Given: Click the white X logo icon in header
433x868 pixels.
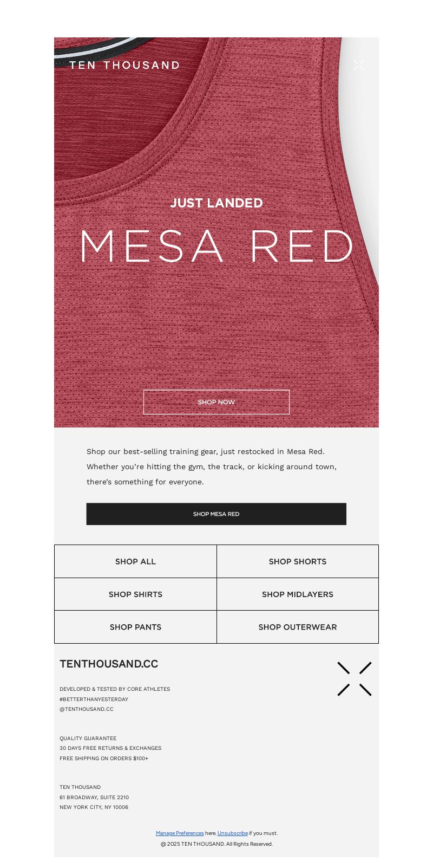Looking at the screenshot, I should [x=358, y=65].
